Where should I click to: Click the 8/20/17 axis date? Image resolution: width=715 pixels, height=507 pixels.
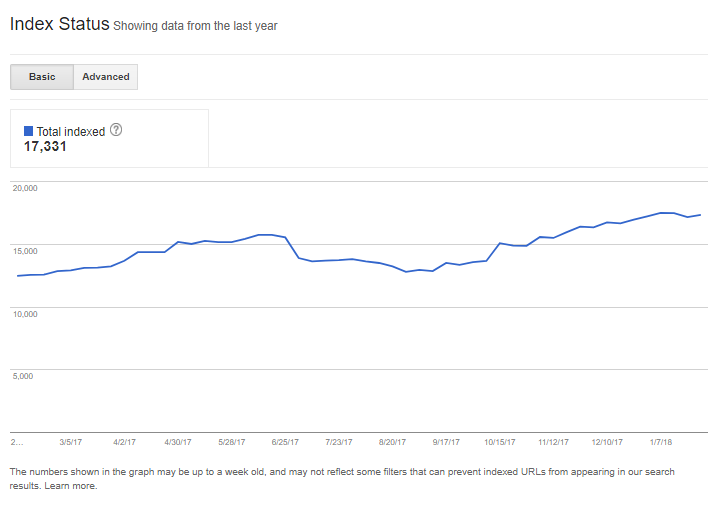point(392,442)
